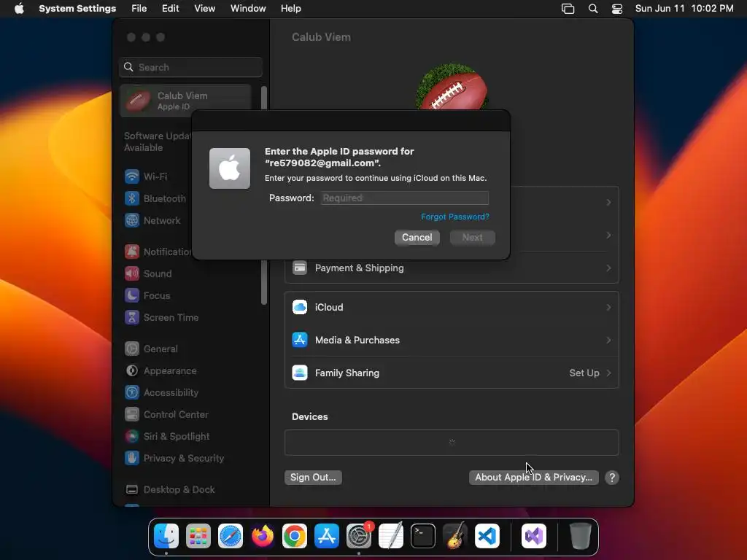This screenshot has height=560, width=747.
Task: Open the System Settings app menu
Action: tap(77, 9)
